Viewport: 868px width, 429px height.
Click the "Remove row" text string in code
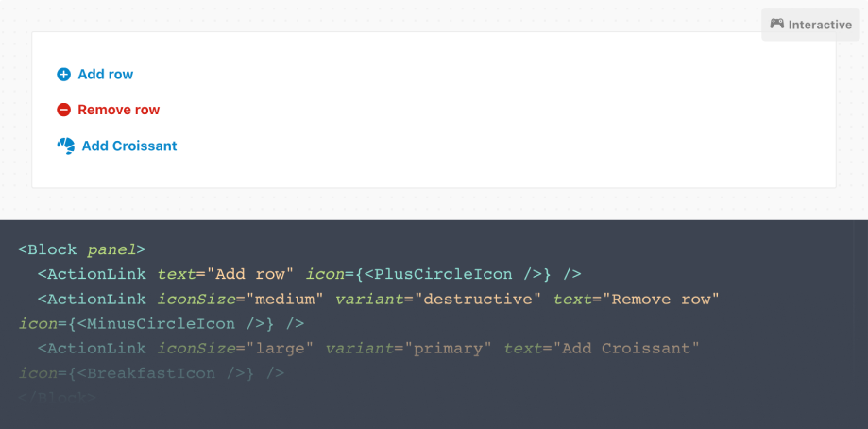[x=660, y=299]
